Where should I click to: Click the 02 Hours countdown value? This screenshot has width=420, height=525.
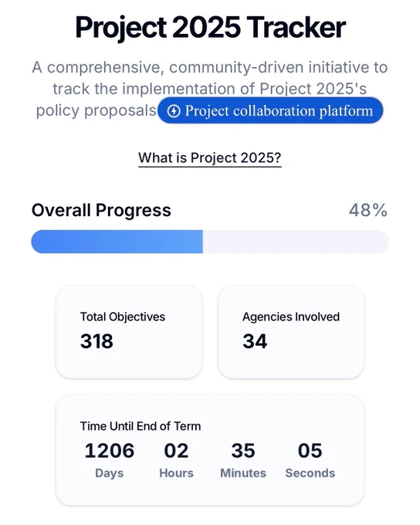[x=176, y=450]
